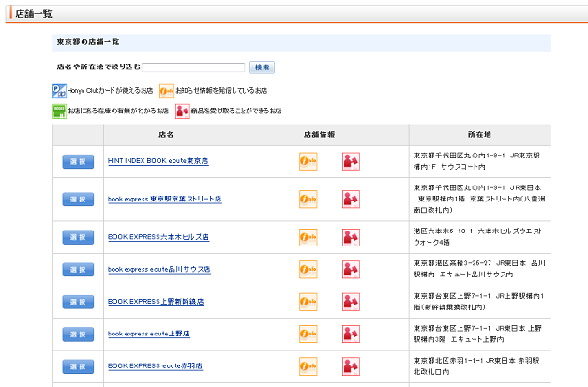Screen dimensions: 588x387
Task: Open BOOK EXPRESS六本木ヒルズ店 link
Action: pos(158,237)
